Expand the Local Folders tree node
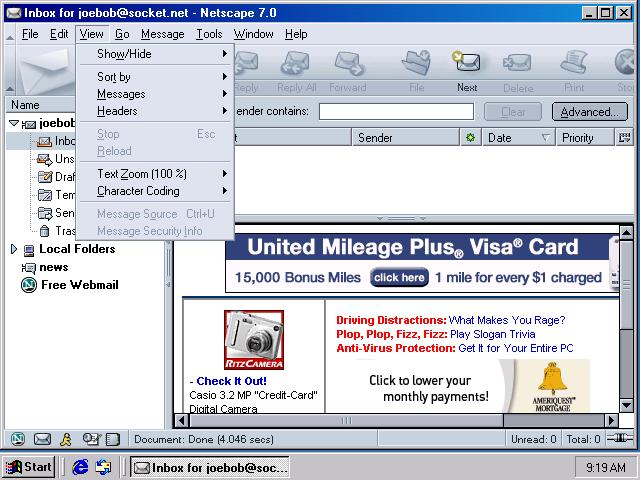640x480 pixels. point(13,249)
